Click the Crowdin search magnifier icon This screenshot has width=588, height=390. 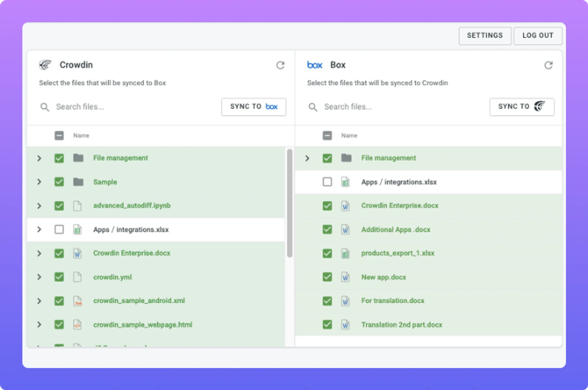click(45, 107)
